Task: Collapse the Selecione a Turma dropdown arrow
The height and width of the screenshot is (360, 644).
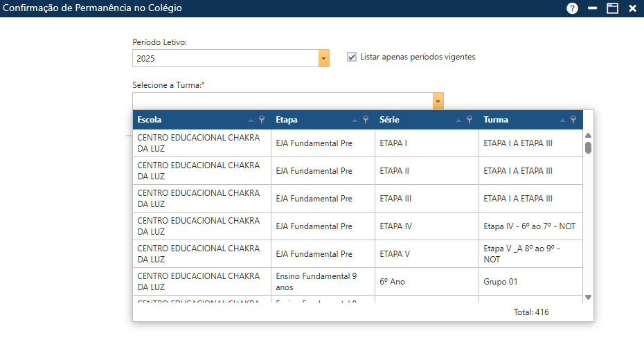Action: click(438, 102)
